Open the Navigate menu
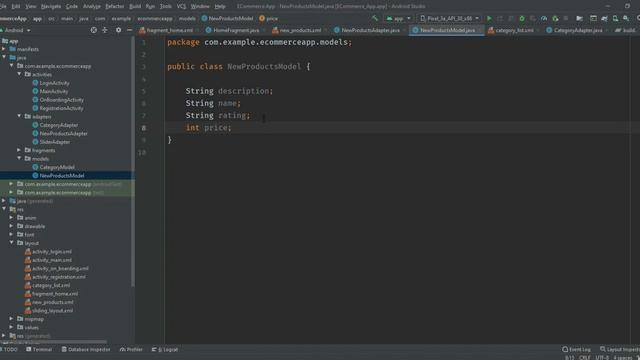640x360 pixels. (x=51, y=6)
